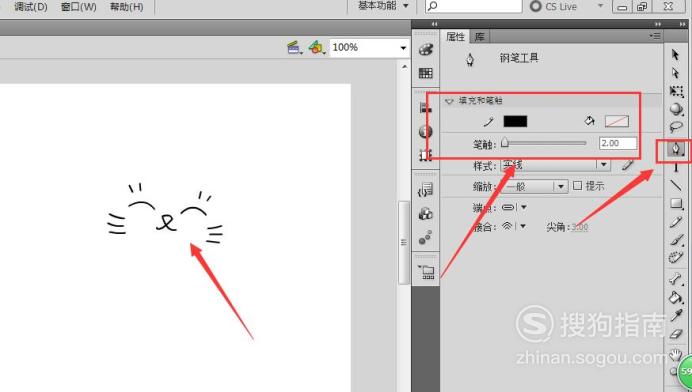The image size is (692, 392).
Task: Select the Text tool
Action: click(x=676, y=167)
